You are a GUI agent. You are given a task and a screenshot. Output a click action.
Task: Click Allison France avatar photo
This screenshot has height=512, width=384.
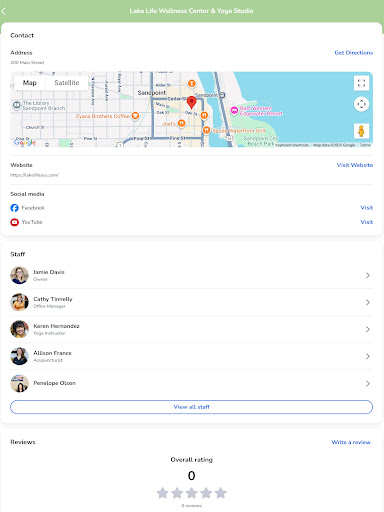click(19, 356)
